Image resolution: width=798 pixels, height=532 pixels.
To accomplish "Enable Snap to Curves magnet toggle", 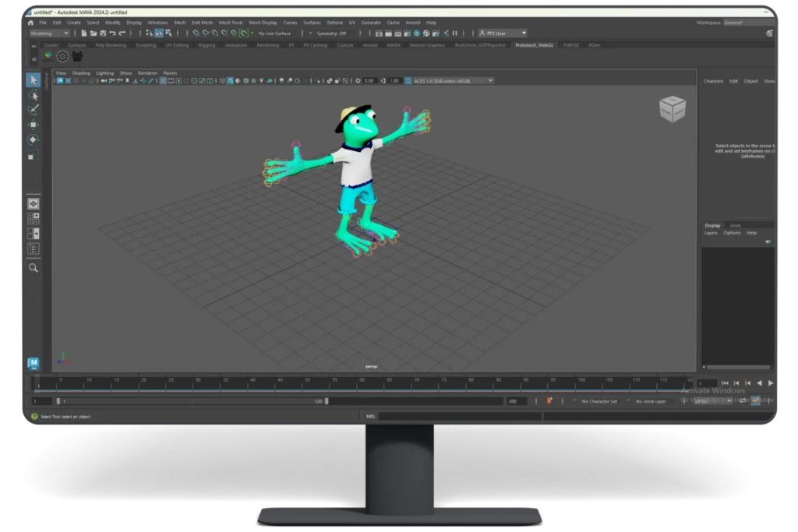I will (x=207, y=33).
